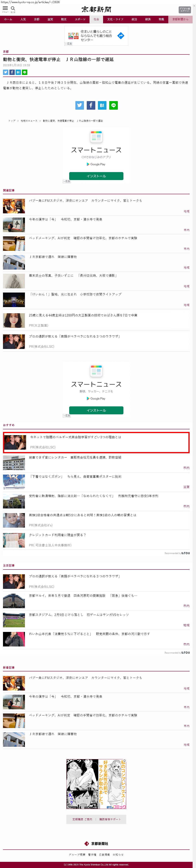Click the magnifying glass search icon
Viewport: 196px width, 868px height.
point(13,8)
